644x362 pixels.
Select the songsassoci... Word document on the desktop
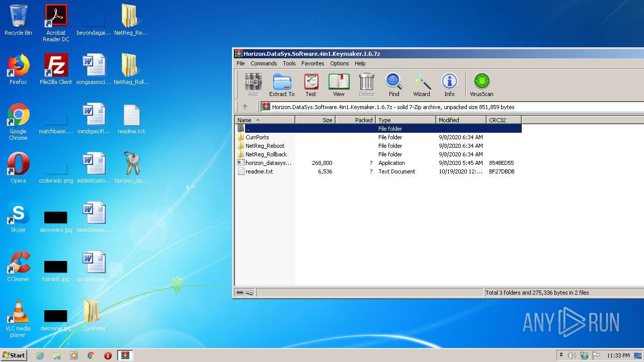[x=94, y=69]
